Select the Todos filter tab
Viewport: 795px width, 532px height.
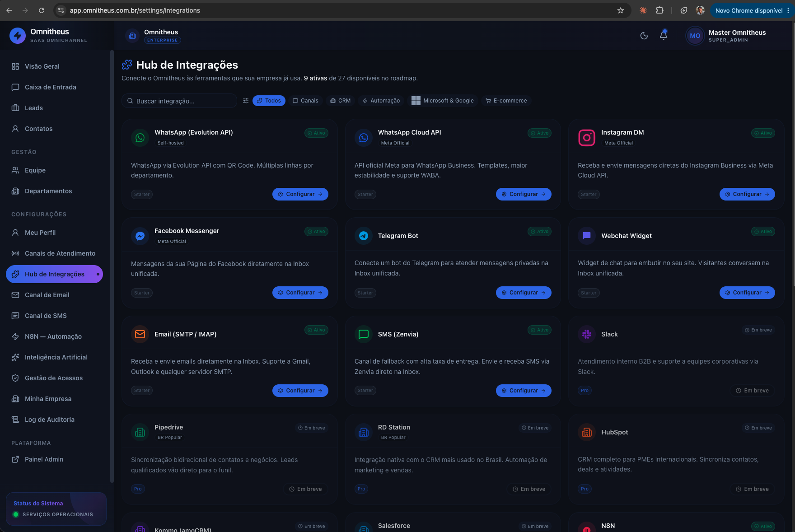[x=269, y=101]
